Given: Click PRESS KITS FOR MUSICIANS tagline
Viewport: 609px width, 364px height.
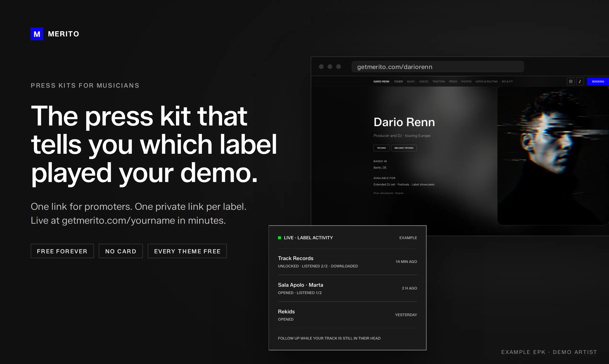Looking at the screenshot, I should tap(85, 85).
